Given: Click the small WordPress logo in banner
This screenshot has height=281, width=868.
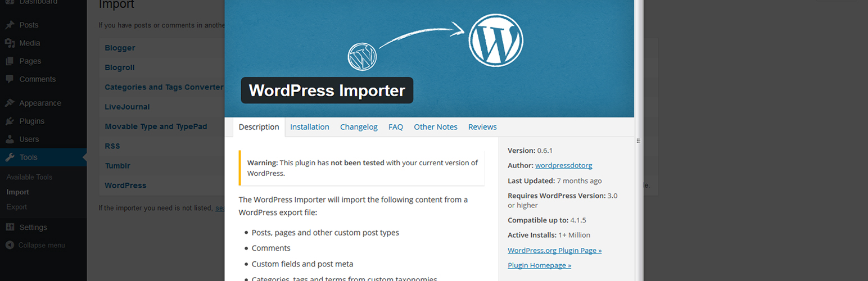Looking at the screenshot, I should [x=362, y=57].
